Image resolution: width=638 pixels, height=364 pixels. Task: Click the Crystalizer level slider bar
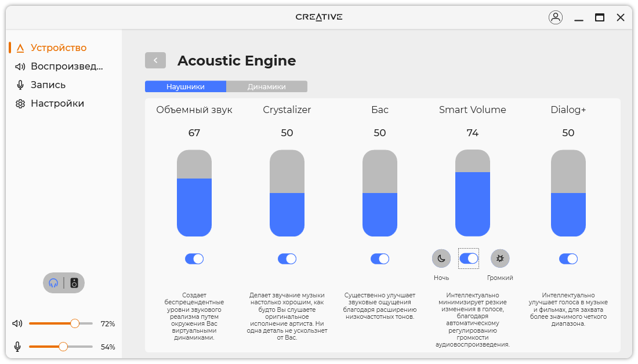pyautogui.click(x=287, y=193)
